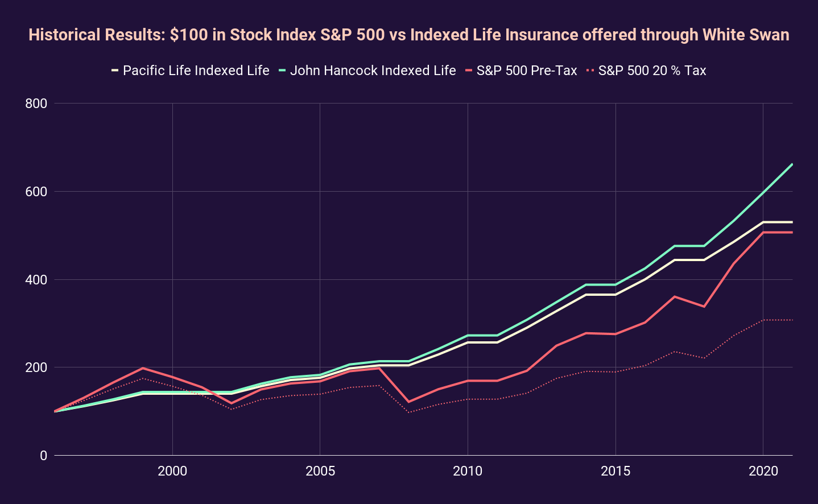Click the 600 y-axis label
818x504 pixels.
pyautogui.click(x=36, y=192)
